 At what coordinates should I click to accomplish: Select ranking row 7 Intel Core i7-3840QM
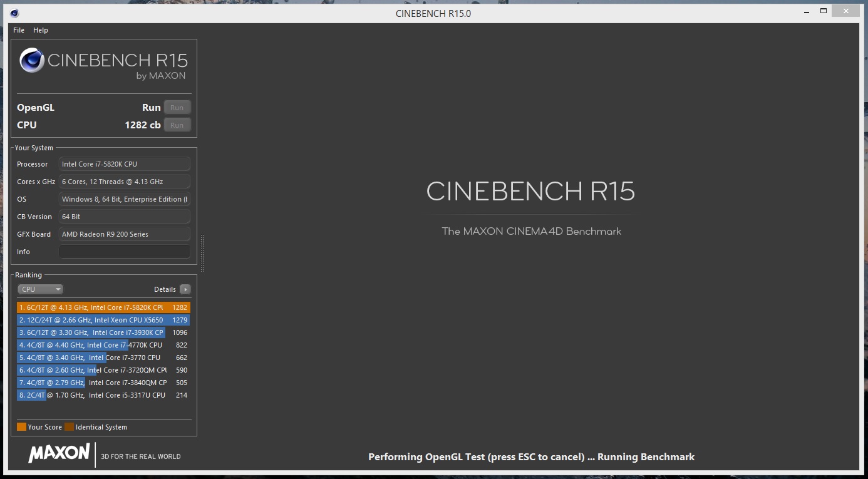[x=103, y=383]
